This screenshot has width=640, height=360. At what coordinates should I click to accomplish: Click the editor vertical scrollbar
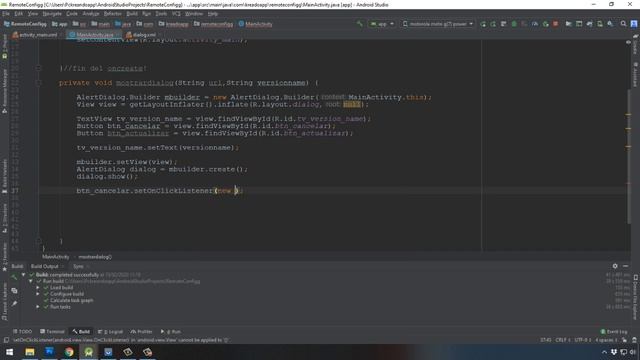(x=629, y=155)
